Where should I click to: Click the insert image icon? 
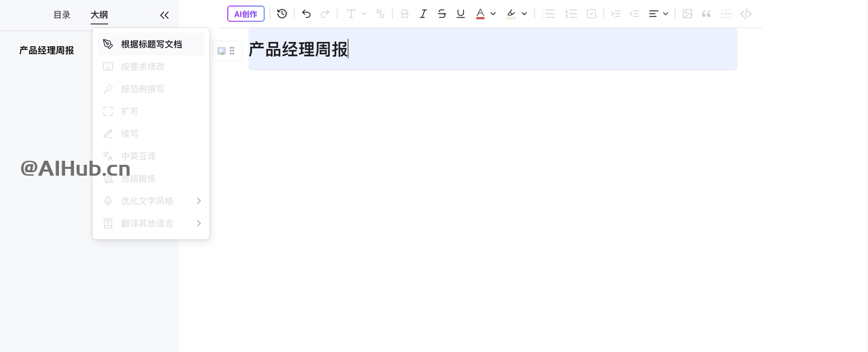688,14
